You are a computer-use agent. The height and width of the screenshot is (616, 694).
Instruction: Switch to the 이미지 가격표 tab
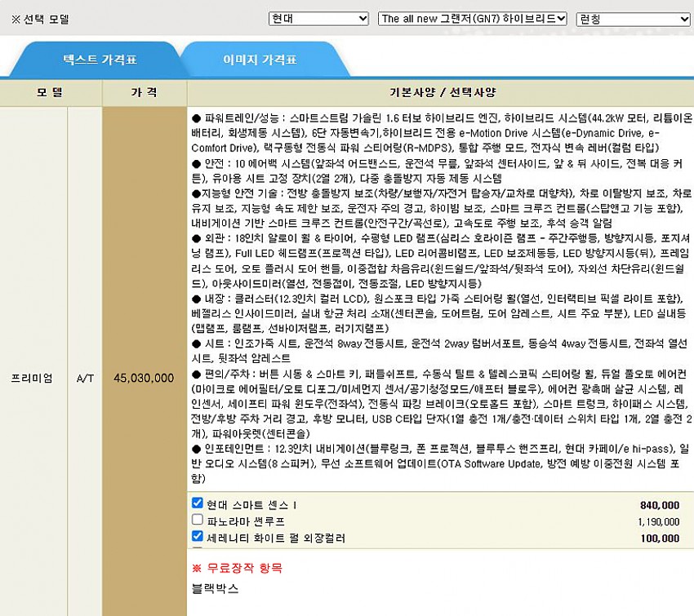pyautogui.click(x=260, y=60)
